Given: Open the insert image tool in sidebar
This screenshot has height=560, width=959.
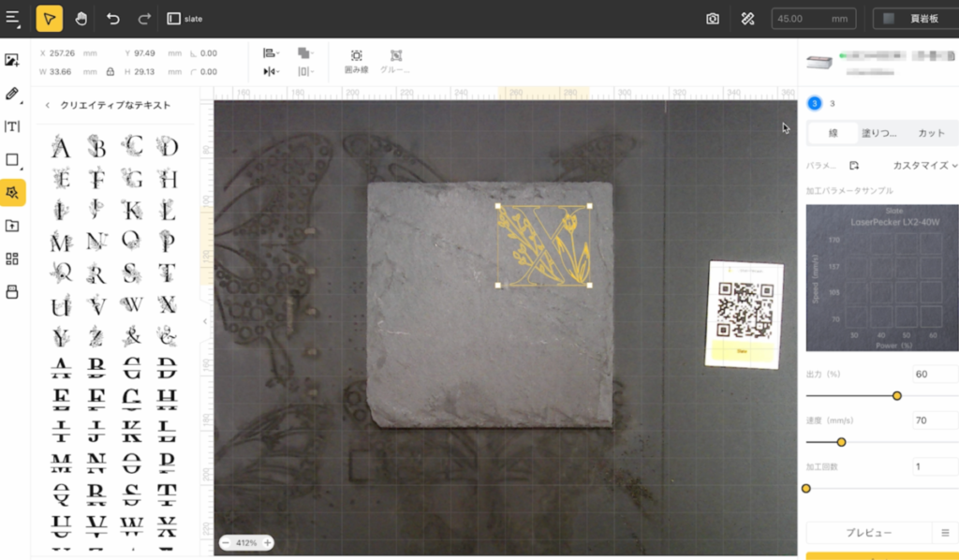Looking at the screenshot, I should click(x=12, y=60).
